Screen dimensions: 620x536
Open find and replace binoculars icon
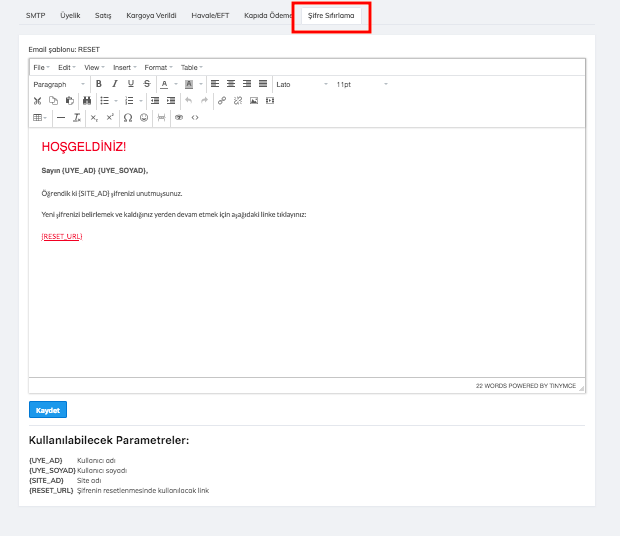click(87, 101)
